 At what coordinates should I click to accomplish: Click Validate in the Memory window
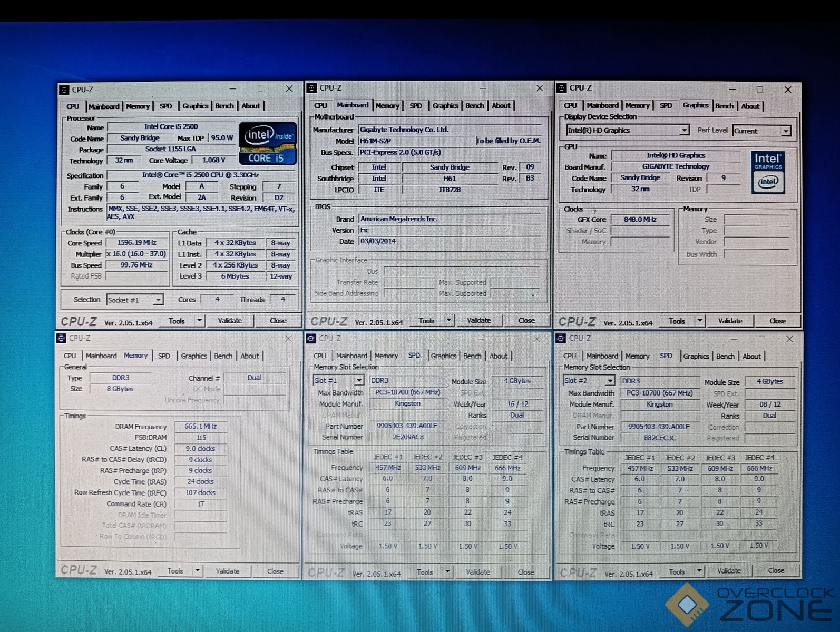point(228,571)
